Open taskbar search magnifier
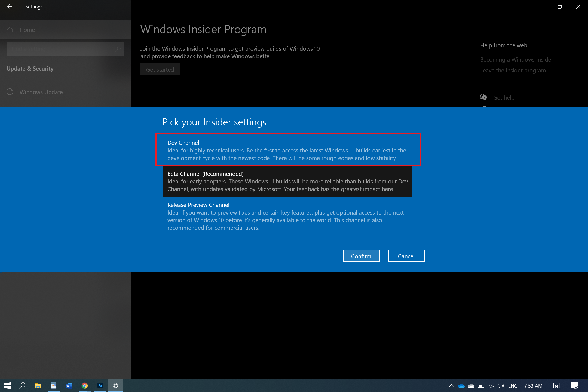The height and width of the screenshot is (392, 588). pyautogui.click(x=22, y=385)
